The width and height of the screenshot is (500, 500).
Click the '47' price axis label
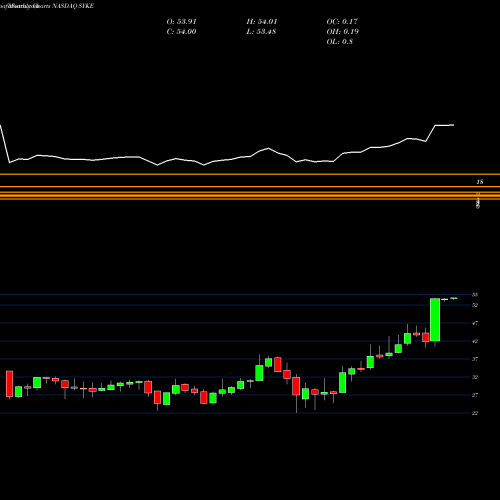click(x=475, y=323)
